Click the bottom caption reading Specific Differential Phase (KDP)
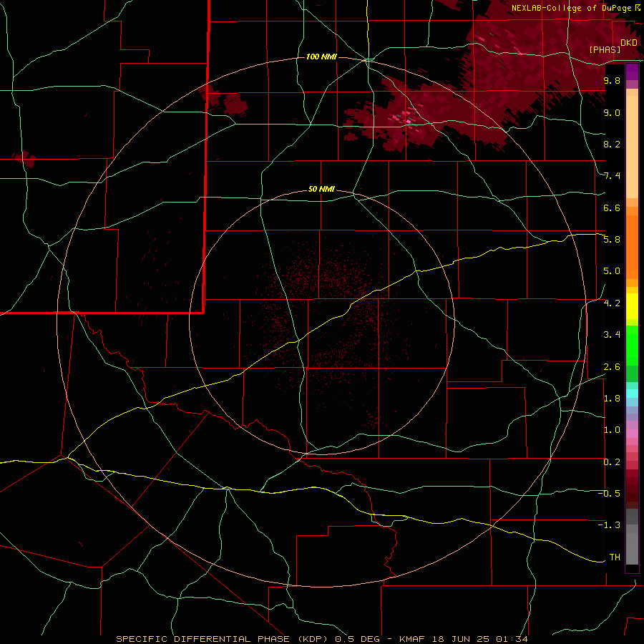644x644 pixels. (x=223, y=639)
